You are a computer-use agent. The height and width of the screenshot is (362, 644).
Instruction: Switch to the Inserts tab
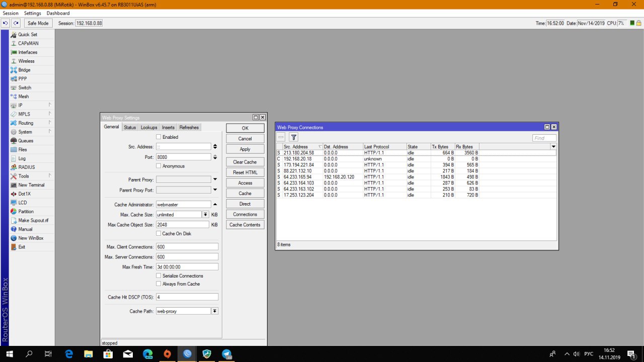pyautogui.click(x=169, y=128)
